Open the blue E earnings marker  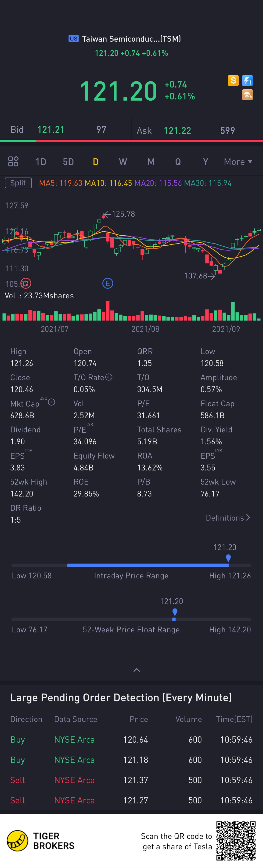click(x=108, y=283)
